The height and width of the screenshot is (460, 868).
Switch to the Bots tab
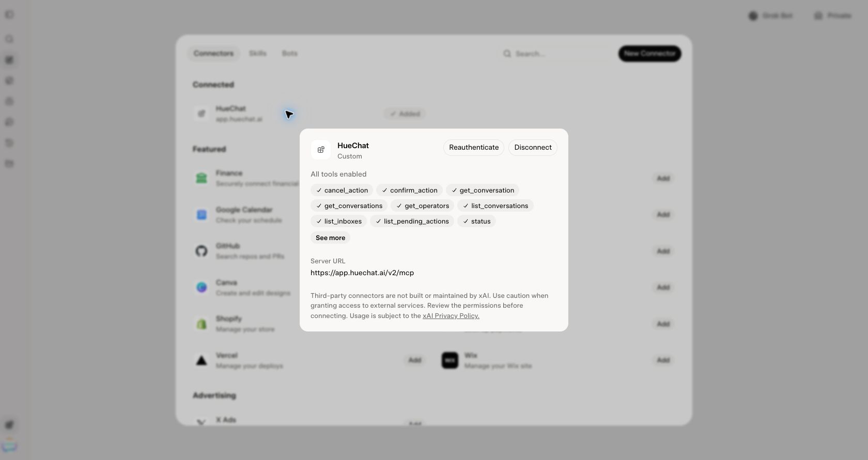(x=290, y=54)
